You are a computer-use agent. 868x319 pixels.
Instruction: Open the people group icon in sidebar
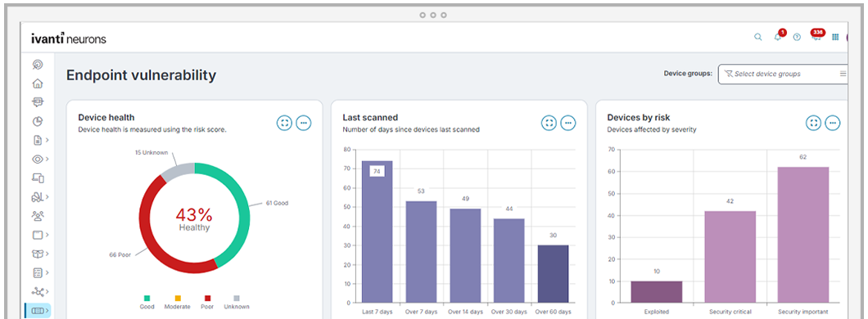(38, 216)
